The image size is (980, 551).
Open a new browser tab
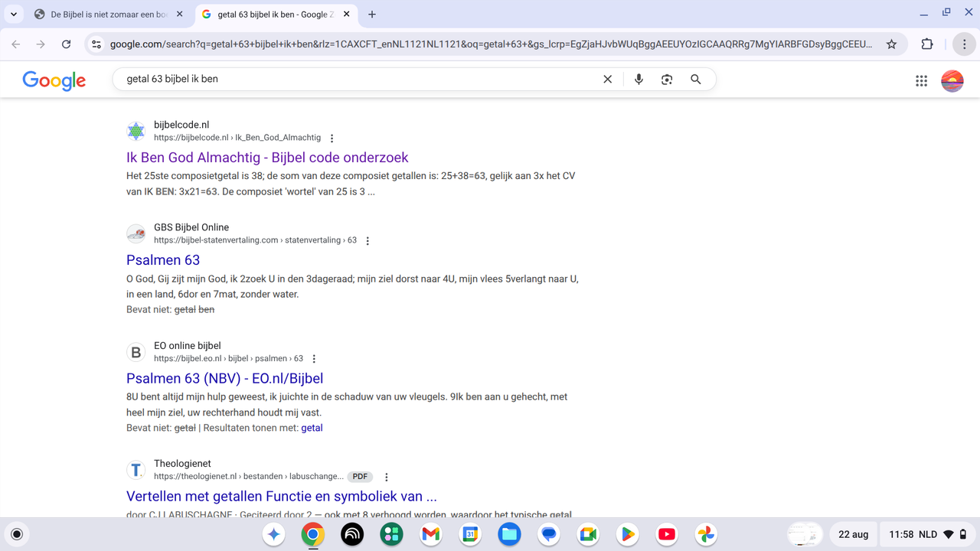(x=372, y=14)
